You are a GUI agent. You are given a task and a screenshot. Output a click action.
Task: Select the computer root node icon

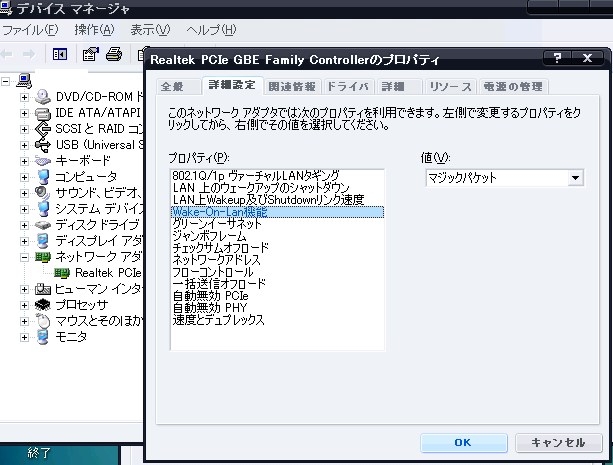24,81
